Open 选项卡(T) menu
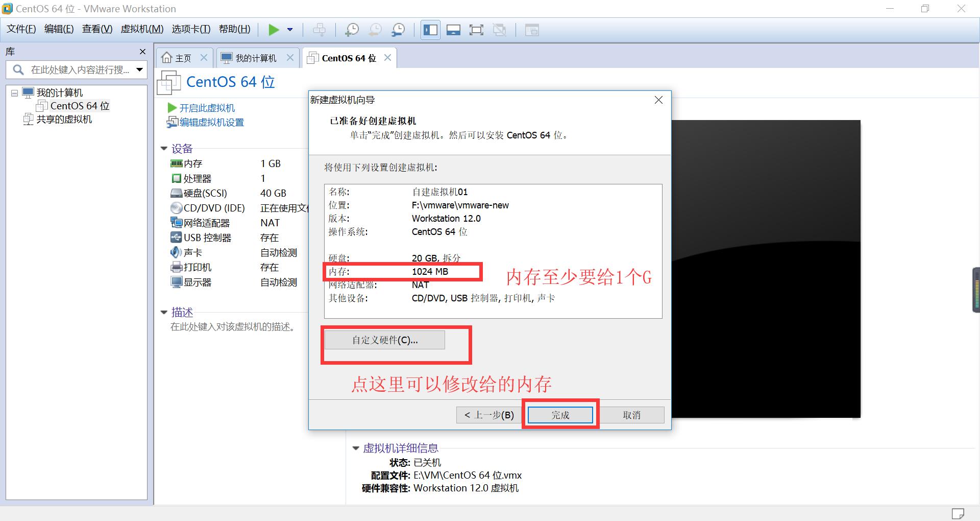This screenshot has width=980, height=521. click(x=191, y=29)
